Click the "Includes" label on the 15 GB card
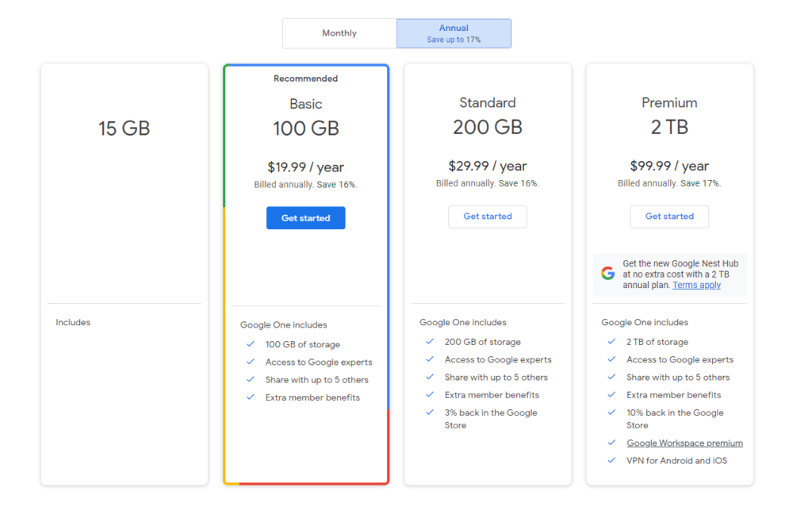The height and width of the screenshot is (518, 812). pyautogui.click(x=73, y=322)
